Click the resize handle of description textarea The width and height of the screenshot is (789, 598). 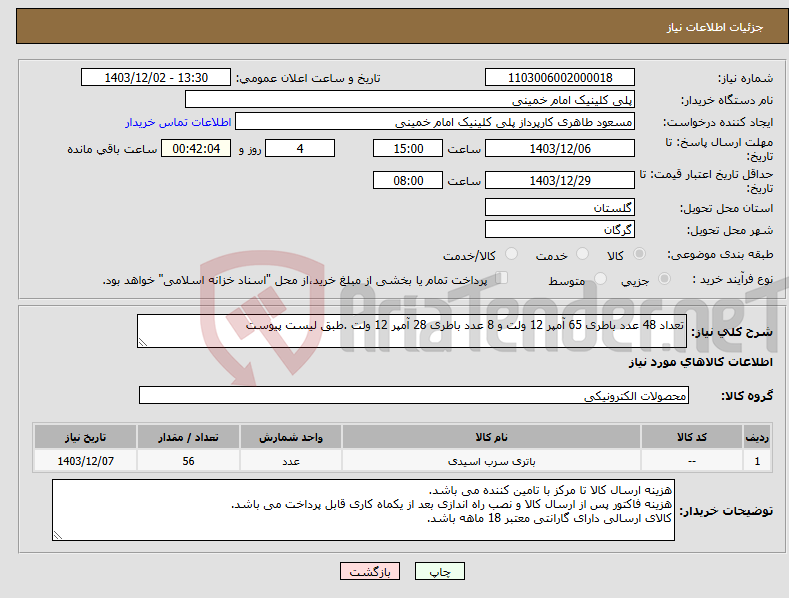143,342
